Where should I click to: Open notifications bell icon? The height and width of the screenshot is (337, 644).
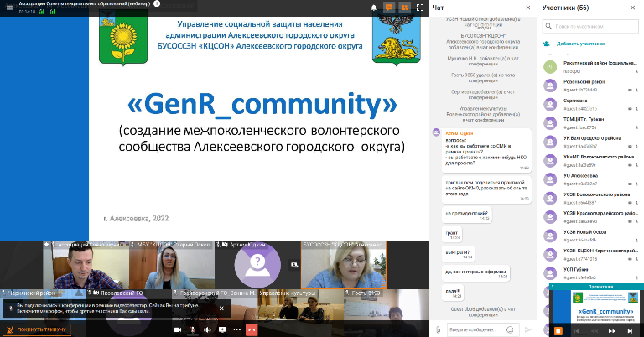tap(374, 8)
